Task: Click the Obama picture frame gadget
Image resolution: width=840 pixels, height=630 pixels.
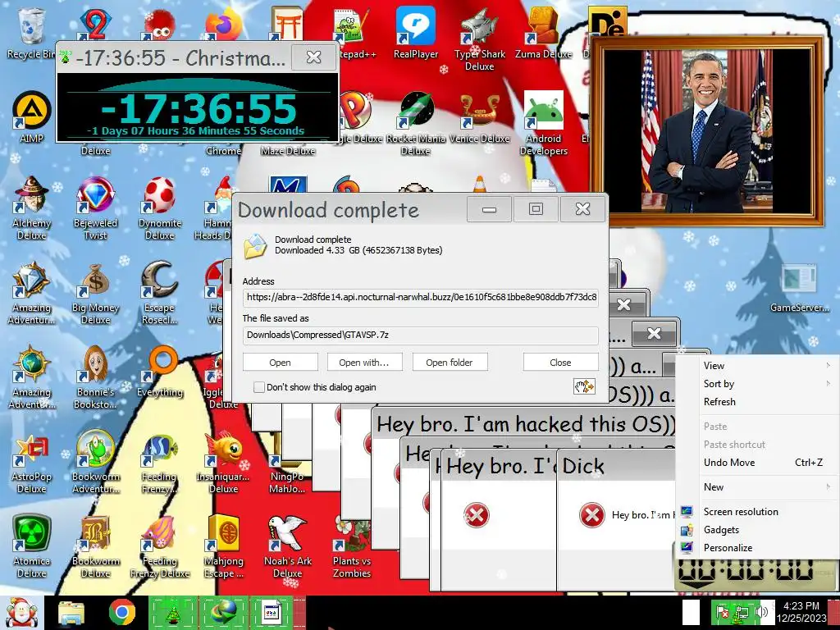Action: click(707, 130)
